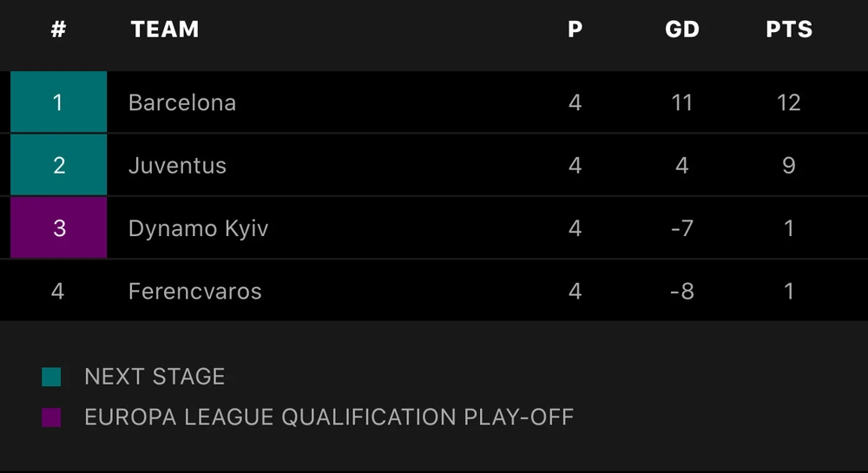This screenshot has width=868, height=473.
Task: Click Barcelona's 12 points value
Action: (x=788, y=102)
